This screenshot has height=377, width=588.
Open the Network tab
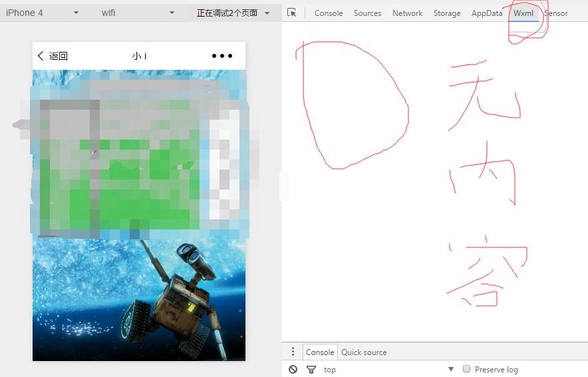407,13
